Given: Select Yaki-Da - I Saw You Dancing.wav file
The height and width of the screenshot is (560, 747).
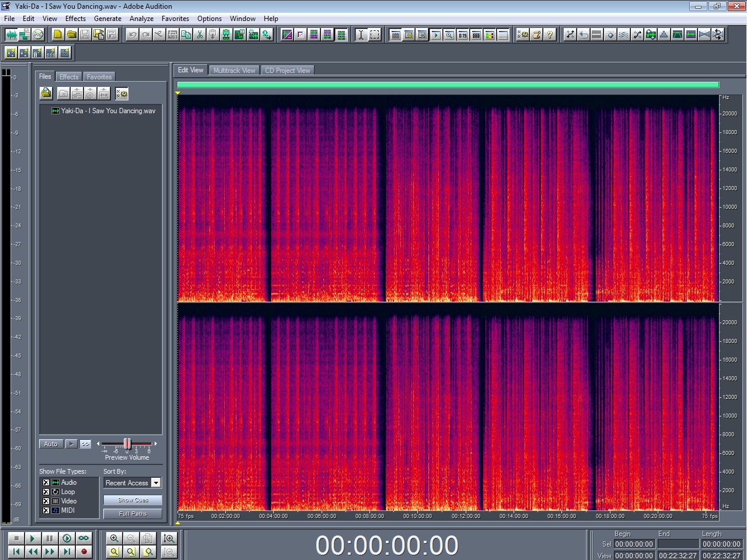Looking at the screenshot, I should pyautogui.click(x=108, y=111).
